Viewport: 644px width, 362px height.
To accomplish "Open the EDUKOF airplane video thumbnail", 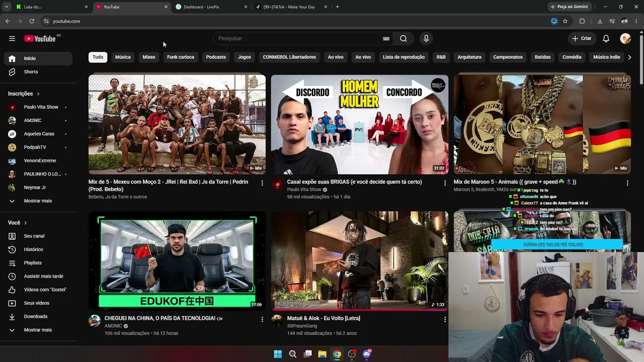I will coord(177,260).
